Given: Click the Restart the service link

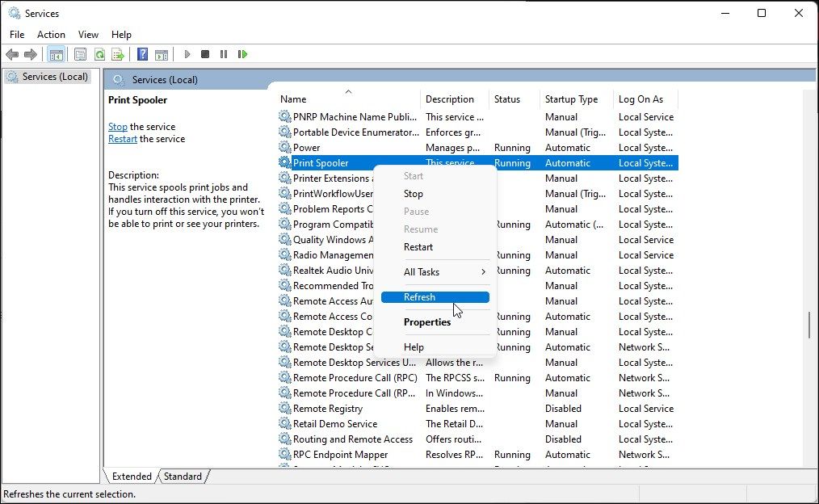Looking at the screenshot, I should click(123, 139).
